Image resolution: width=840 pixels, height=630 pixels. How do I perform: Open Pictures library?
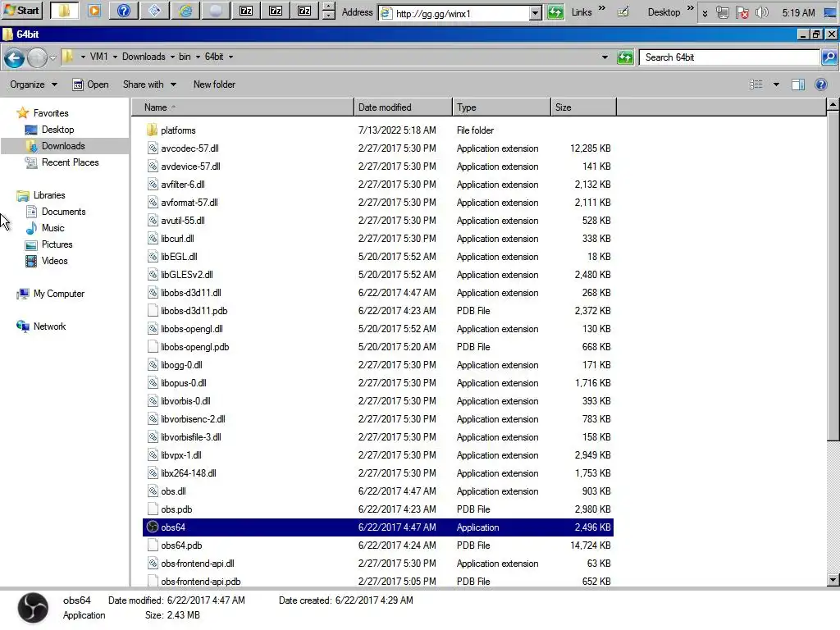click(x=57, y=244)
